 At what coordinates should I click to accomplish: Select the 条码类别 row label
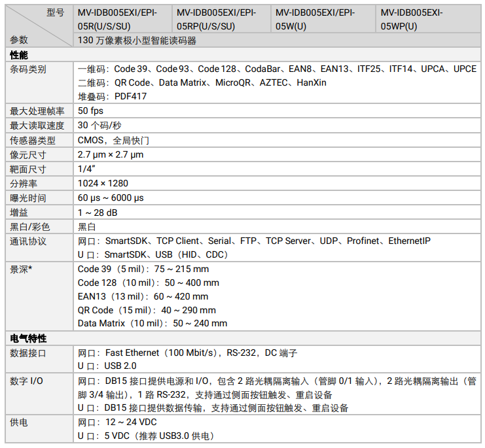(x=28, y=69)
